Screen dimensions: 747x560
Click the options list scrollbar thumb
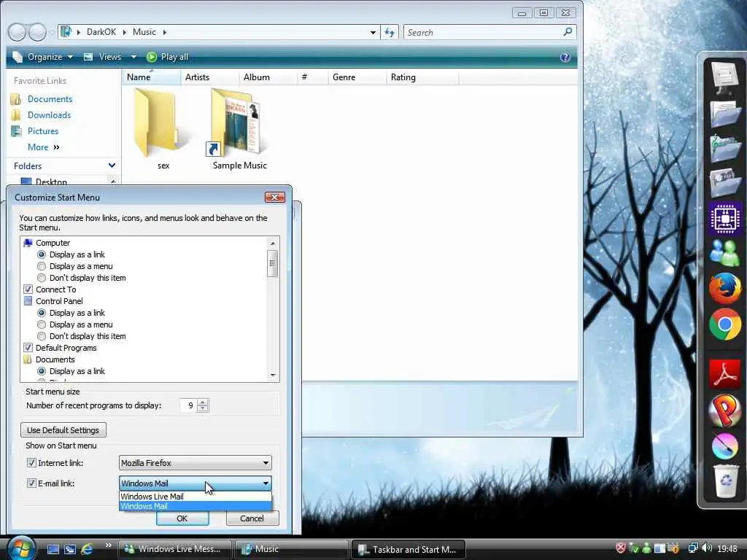pos(273,263)
